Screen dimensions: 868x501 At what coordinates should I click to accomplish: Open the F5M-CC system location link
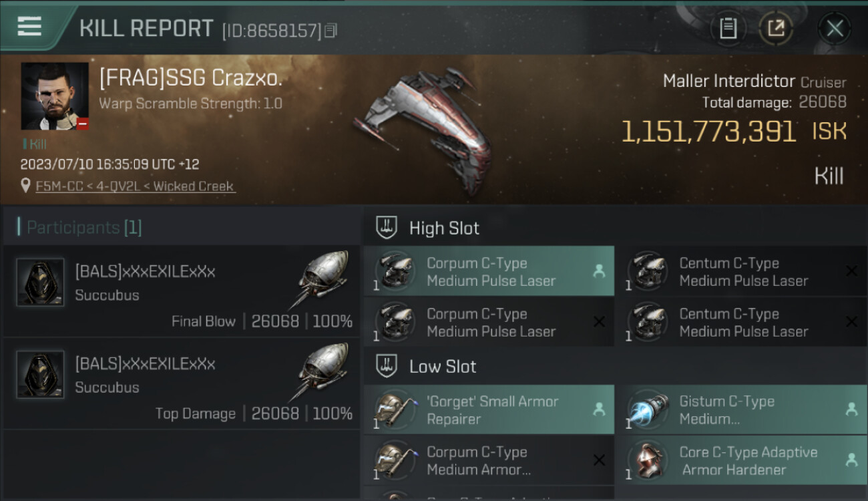click(136, 186)
